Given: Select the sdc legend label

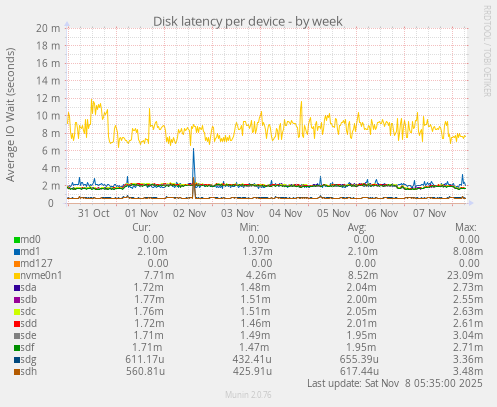Looking at the screenshot, I should (28, 311).
